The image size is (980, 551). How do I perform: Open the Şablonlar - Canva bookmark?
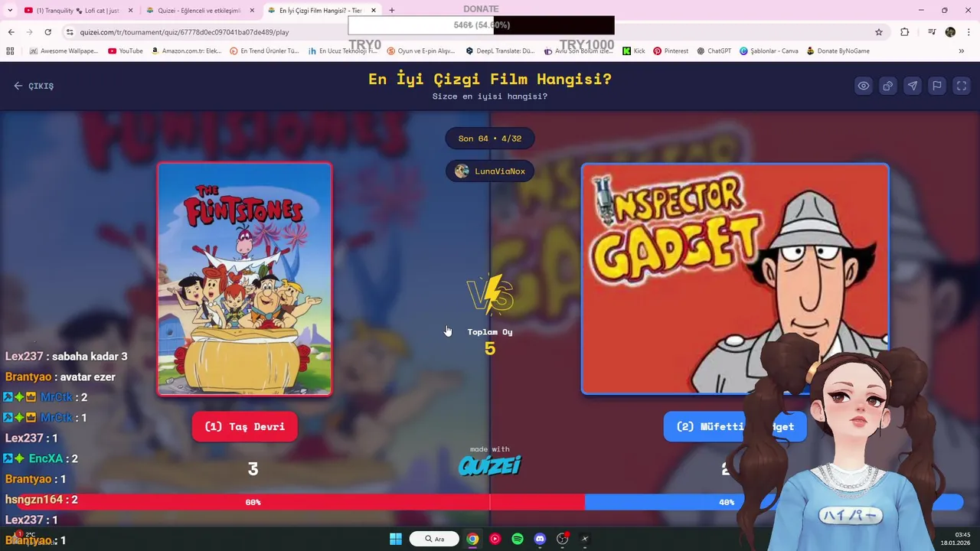769,51
